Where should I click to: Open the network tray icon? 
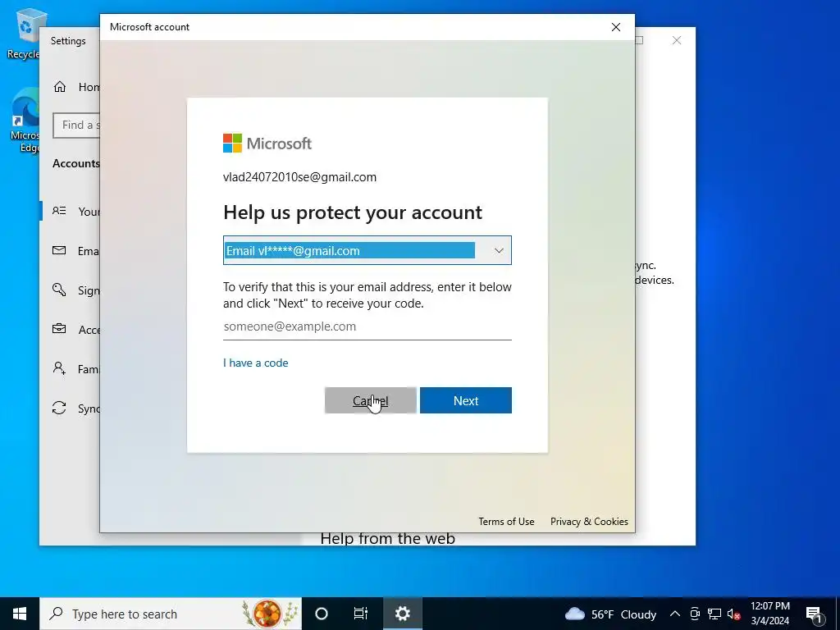pyautogui.click(x=714, y=614)
